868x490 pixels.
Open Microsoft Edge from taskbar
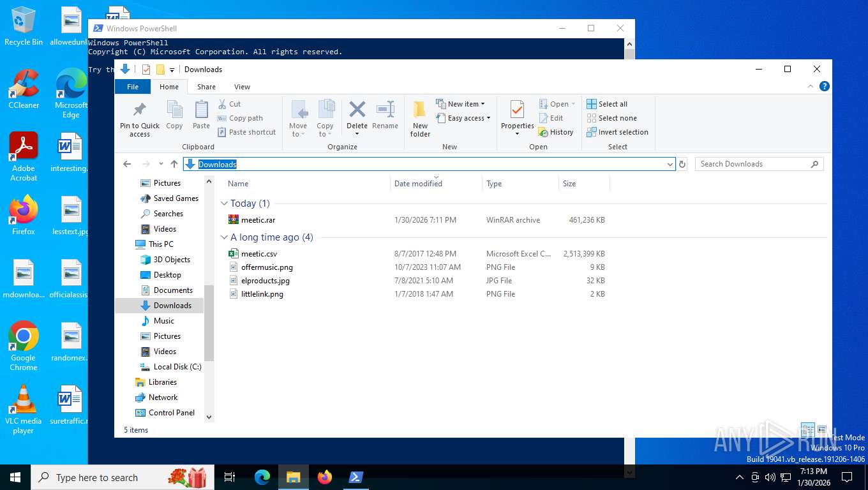tap(262, 477)
